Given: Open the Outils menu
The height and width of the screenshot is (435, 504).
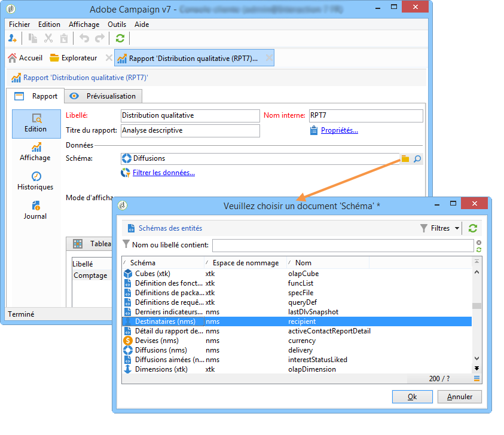Looking at the screenshot, I should [117, 24].
